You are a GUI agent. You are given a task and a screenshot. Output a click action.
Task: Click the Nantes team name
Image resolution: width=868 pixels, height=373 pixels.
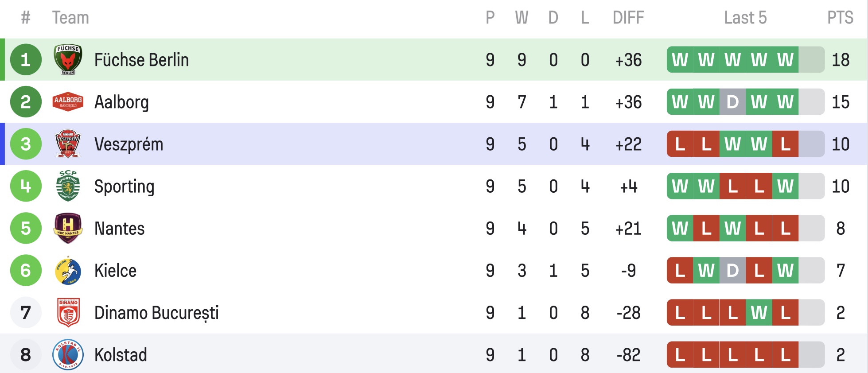tap(119, 229)
